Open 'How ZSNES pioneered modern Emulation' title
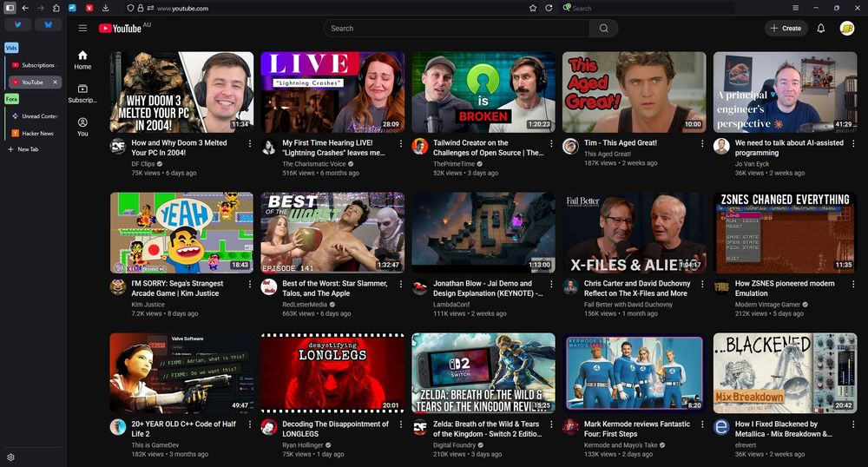The image size is (868, 467). point(785,288)
